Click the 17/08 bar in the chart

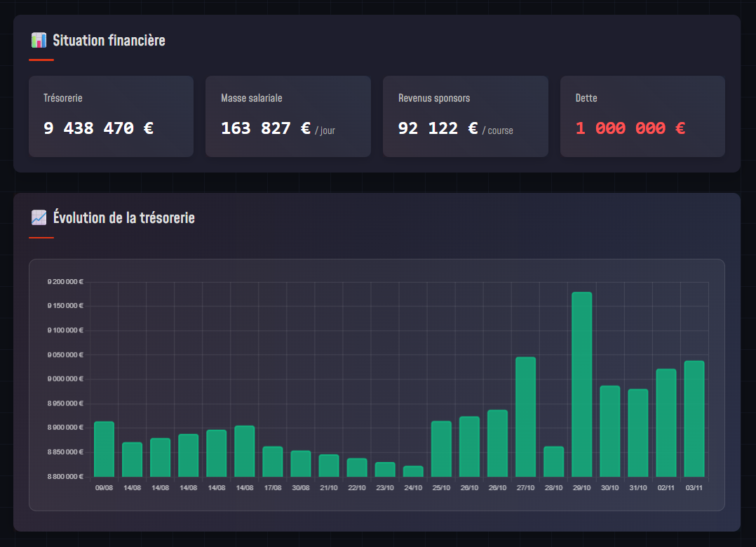click(272, 461)
